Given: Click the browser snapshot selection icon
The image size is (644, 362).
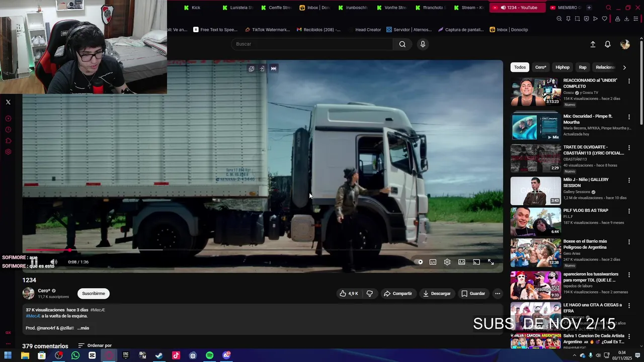Looking at the screenshot, I should [577, 19].
